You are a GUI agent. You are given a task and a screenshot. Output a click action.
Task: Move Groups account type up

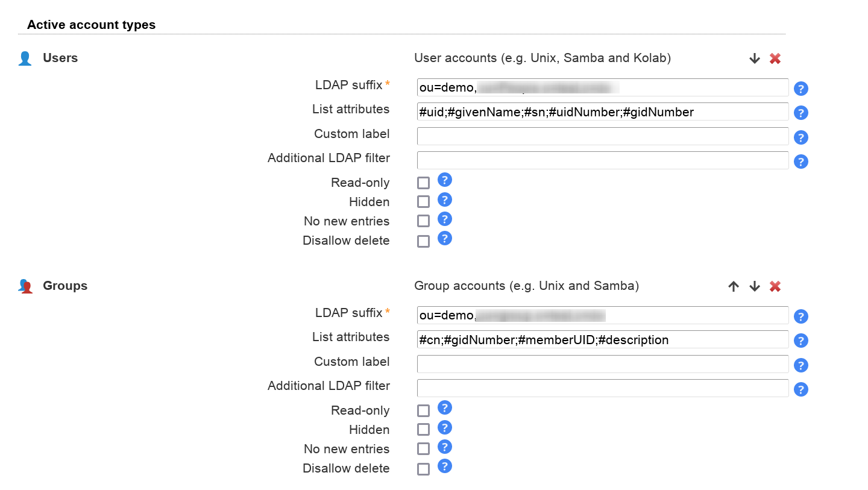pos(733,286)
